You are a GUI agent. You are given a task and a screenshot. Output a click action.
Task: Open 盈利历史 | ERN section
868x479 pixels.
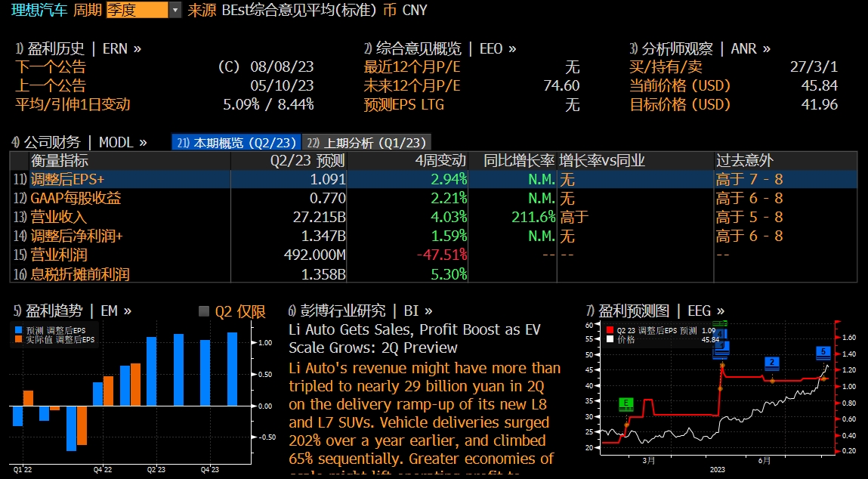[78, 48]
